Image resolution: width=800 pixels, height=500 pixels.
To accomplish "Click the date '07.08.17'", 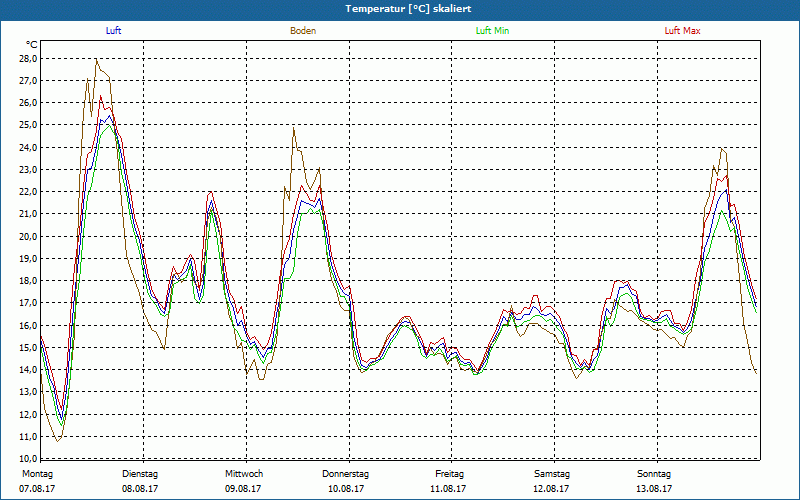I will 37,489.
